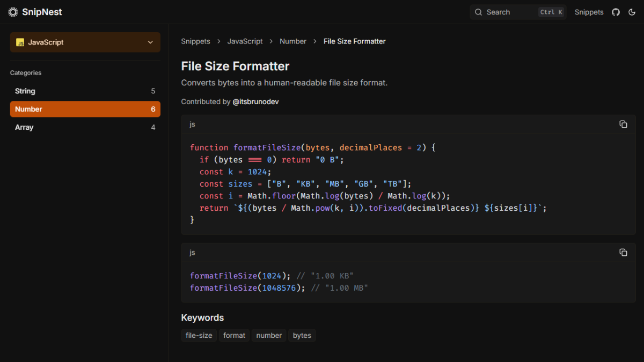Click the SnipNest brand name
Image resolution: width=644 pixels, height=362 pixels.
(x=42, y=12)
